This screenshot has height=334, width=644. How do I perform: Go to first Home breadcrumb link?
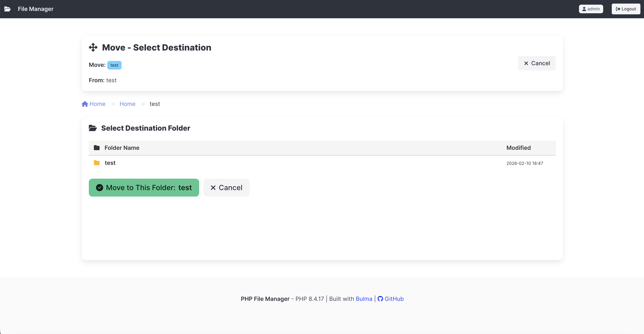97,104
